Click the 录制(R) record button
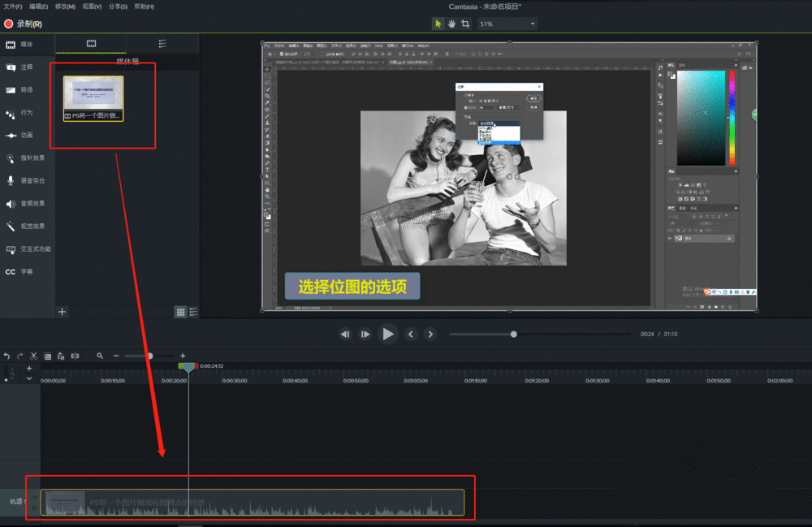Image resolution: width=812 pixels, height=527 pixels. pyautogui.click(x=23, y=24)
